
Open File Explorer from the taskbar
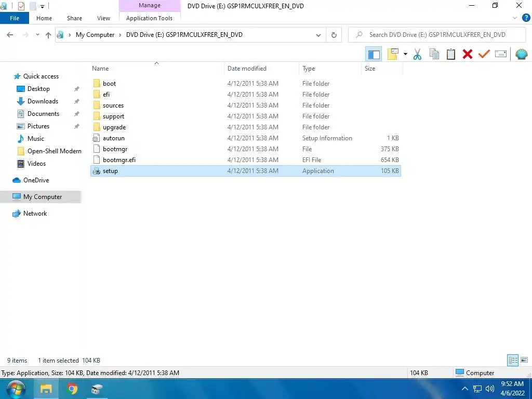coord(46,389)
